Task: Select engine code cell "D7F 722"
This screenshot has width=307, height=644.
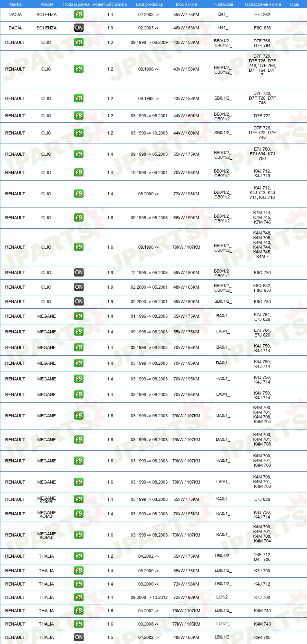Action: tap(262, 116)
